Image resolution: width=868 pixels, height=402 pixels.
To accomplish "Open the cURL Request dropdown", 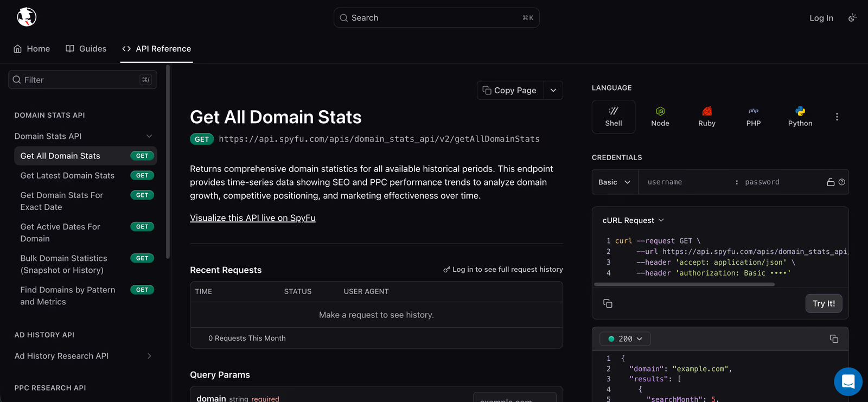I will [633, 220].
